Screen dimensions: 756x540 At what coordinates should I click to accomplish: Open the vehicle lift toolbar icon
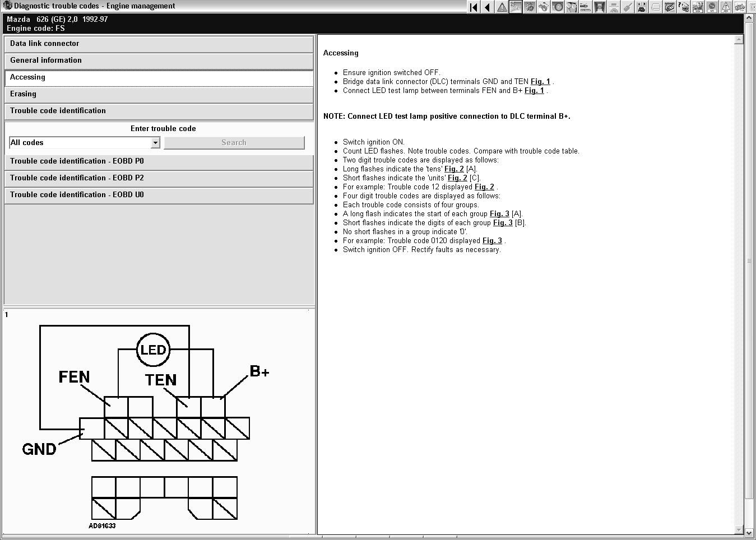[x=600, y=7]
